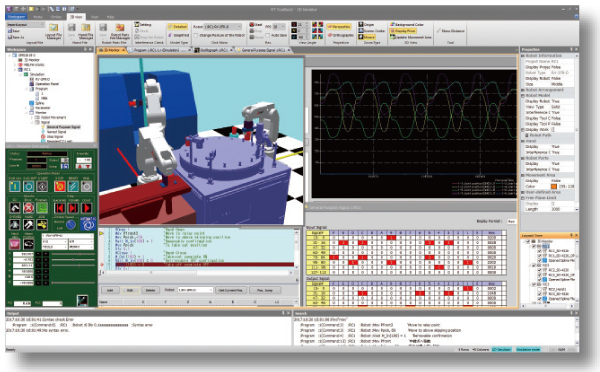Open the Layout File Manager
Screen dimensions: 600x372
53,31
